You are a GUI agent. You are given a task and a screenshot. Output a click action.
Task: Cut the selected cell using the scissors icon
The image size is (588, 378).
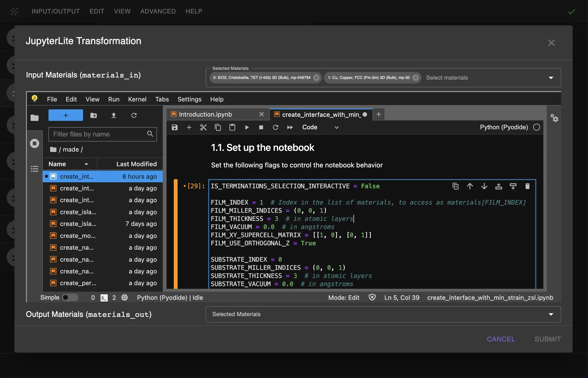tap(203, 127)
